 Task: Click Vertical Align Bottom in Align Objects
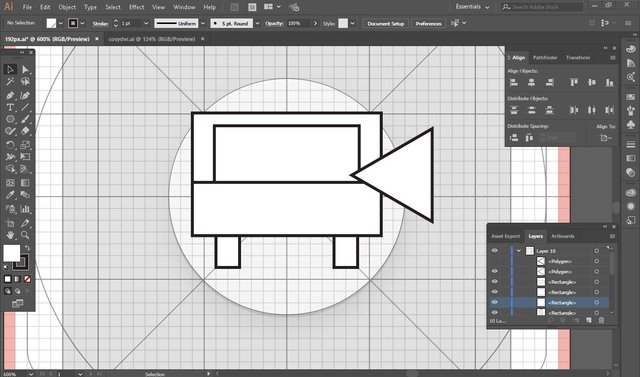click(609, 82)
